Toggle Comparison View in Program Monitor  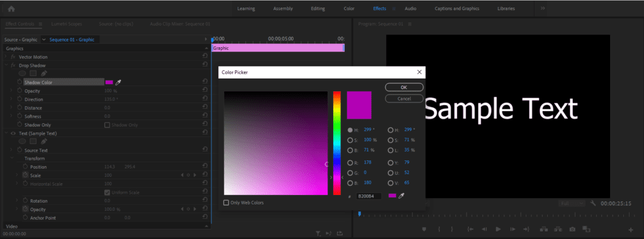tap(587, 229)
